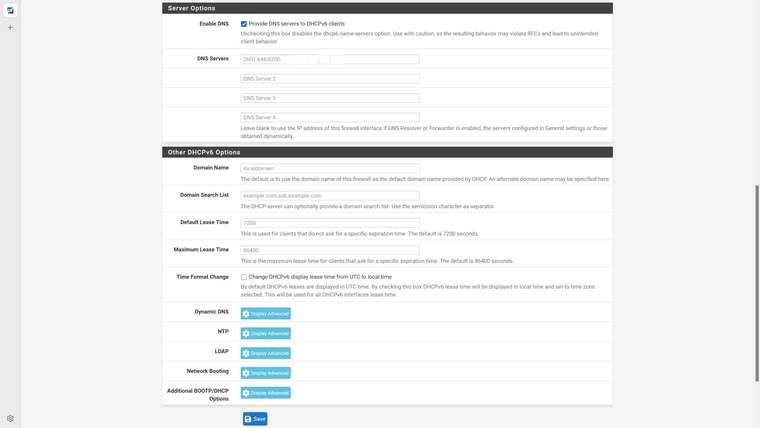Select the DNS Server 4 text box
This screenshot has height=428, width=760.
click(330, 117)
